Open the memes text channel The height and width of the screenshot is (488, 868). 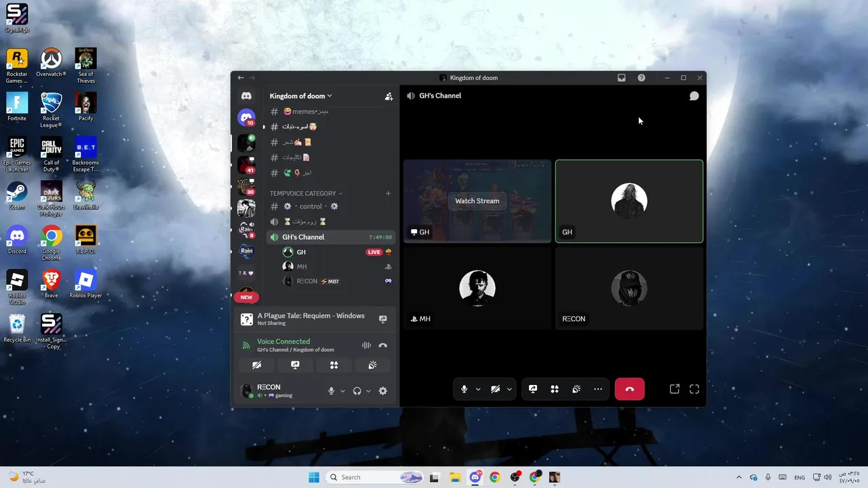click(331, 111)
